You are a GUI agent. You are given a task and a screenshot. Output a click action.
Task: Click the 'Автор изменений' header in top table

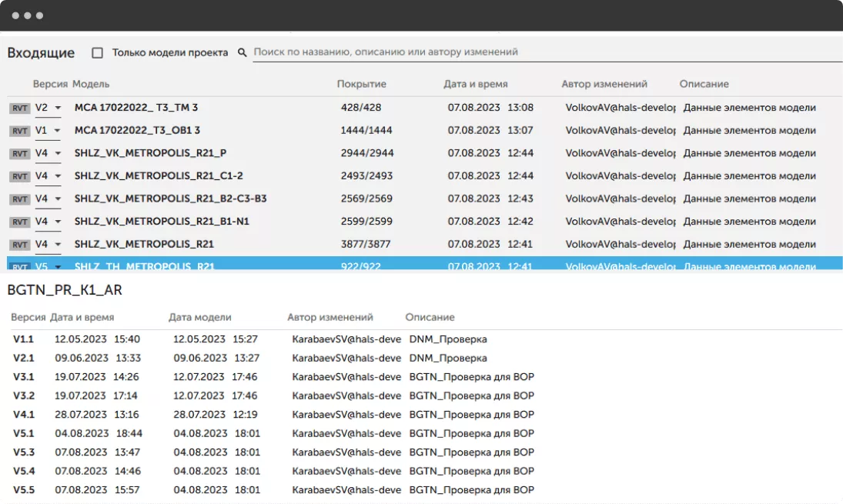pyautogui.click(x=604, y=84)
